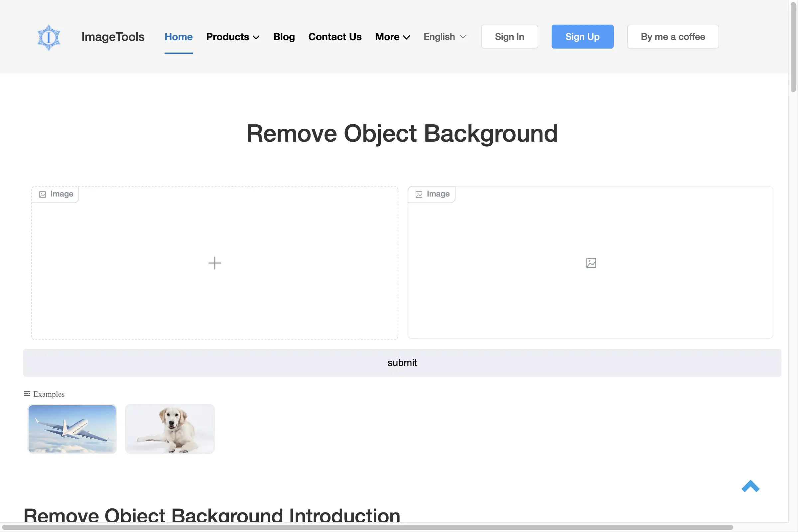Click the image placeholder icon in the result panel
Screen dimensions: 798x532
(591, 263)
